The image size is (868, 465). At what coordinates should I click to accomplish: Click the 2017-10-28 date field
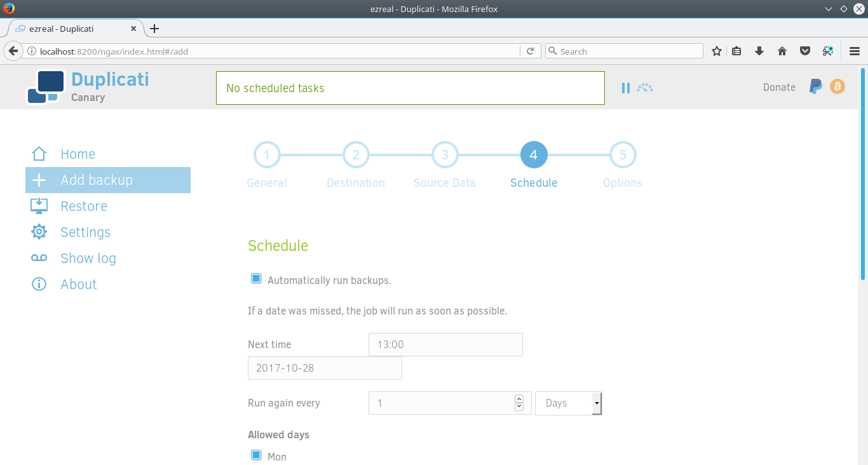[325, 368]
